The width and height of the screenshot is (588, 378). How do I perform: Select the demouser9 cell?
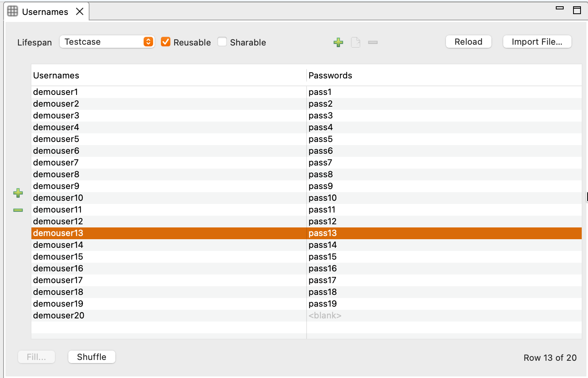pyautogui.click(x=169, y=186)
